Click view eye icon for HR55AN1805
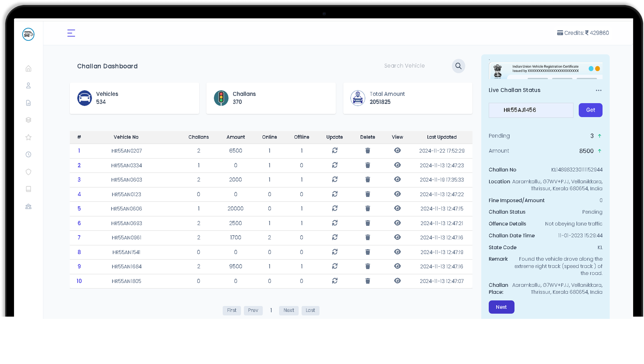Screen dimensions: 644x364 (397, 281)
